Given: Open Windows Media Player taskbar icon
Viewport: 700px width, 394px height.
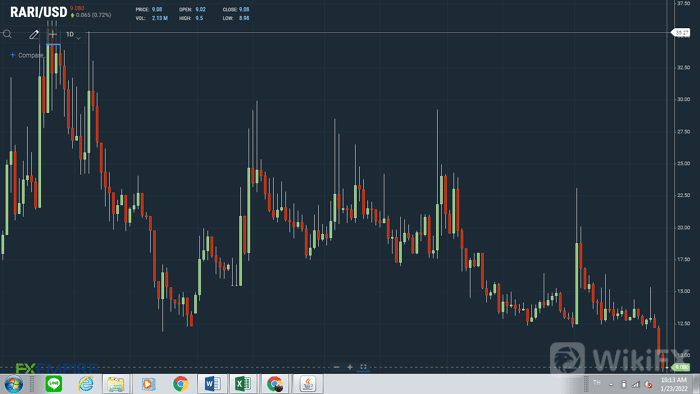Looking at the screenshot, I should coord(148,384).
